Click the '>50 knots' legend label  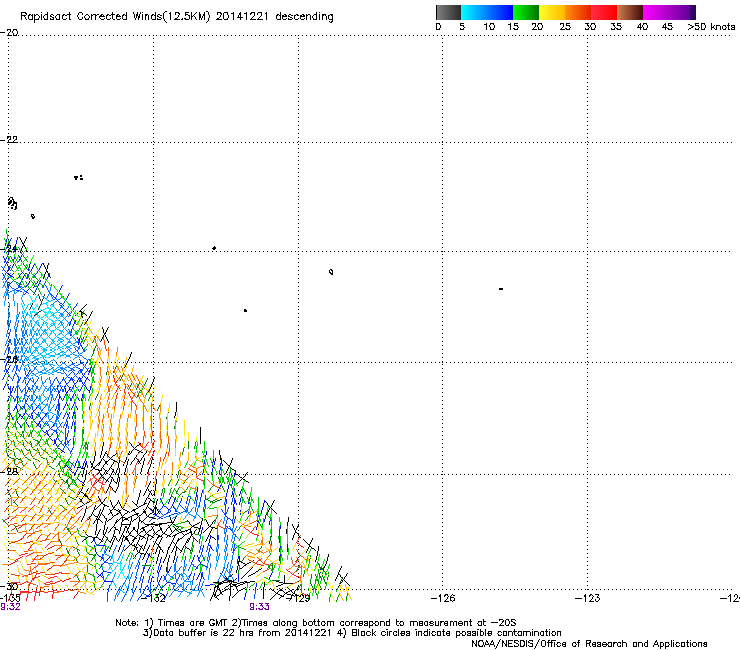711,27
